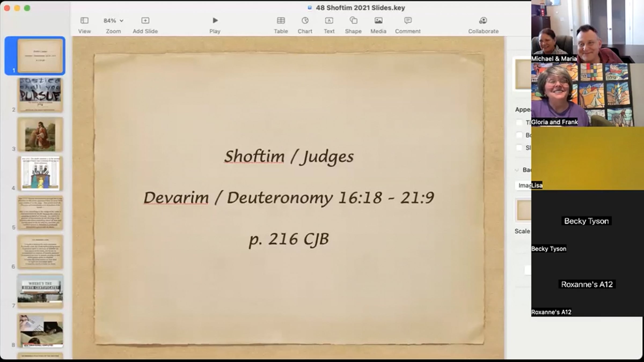The image size is (644, 362).
Task: Open the 84% Zoom dropdown
Action: click(114, 21)
